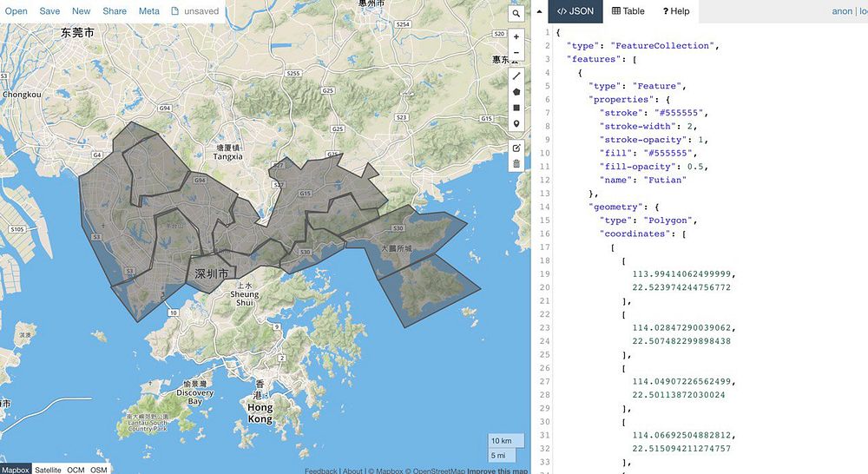Open the New menu item
The height and width of the screenshot is (474, 868).
click(x=81, y=11)
